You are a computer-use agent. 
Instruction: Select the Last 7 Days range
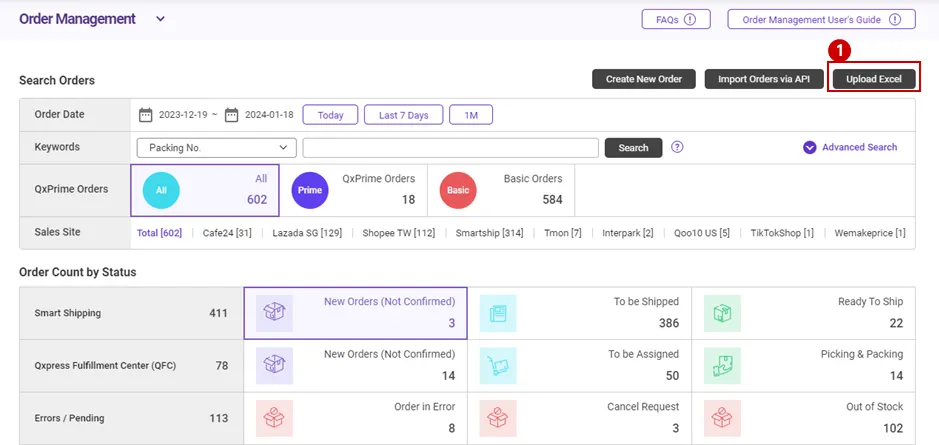click(x=404, y=115)
